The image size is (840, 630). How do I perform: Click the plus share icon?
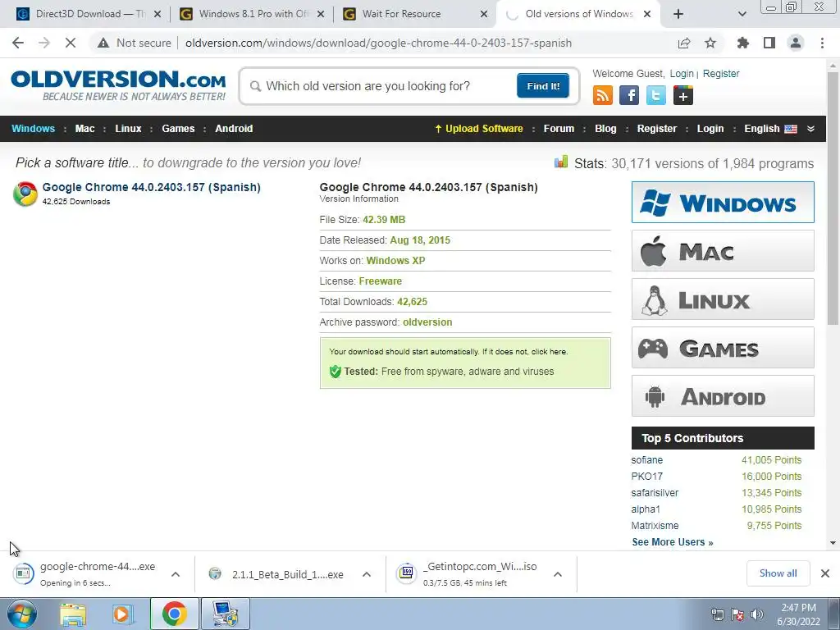683,95
